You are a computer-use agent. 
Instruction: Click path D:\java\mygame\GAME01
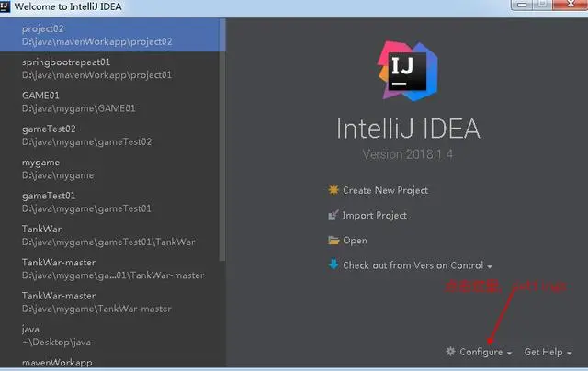pos(78,108)
